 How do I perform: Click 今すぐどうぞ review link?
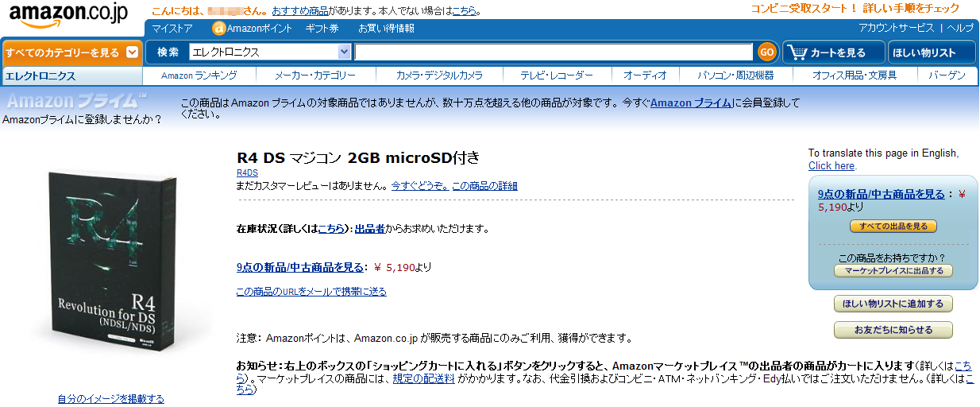tap(419, 186)
